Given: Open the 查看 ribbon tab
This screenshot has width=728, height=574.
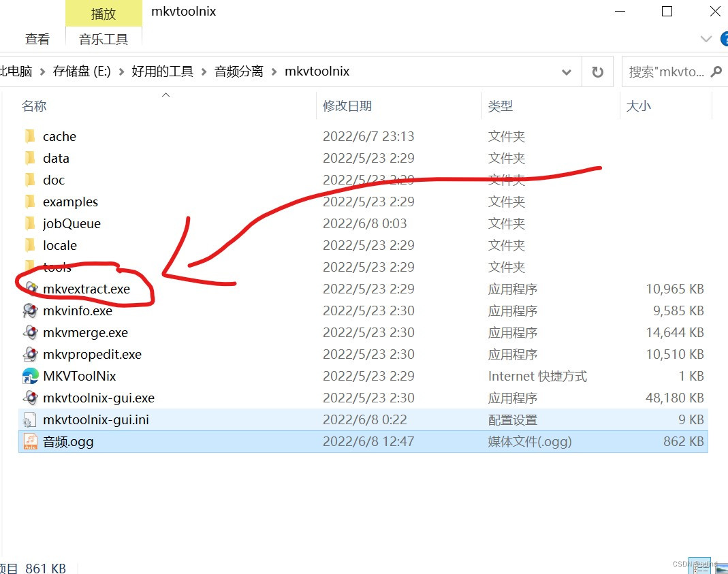Looking at the screenshot, I should [37, 39].
